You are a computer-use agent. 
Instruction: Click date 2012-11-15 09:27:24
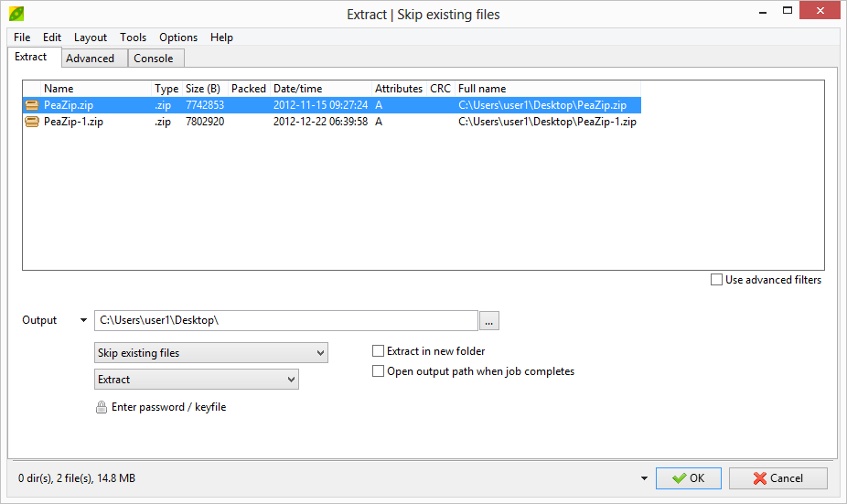click(x=320, y=105)
